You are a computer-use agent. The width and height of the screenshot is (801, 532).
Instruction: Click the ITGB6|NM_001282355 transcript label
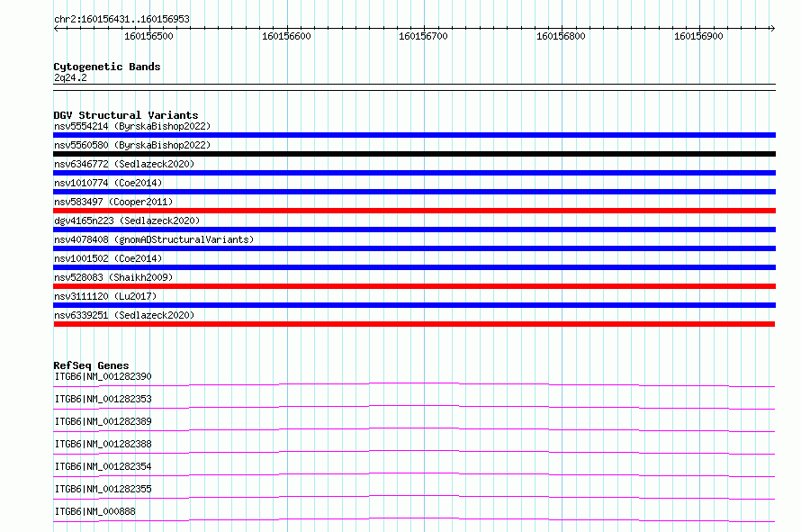(103, 489)
